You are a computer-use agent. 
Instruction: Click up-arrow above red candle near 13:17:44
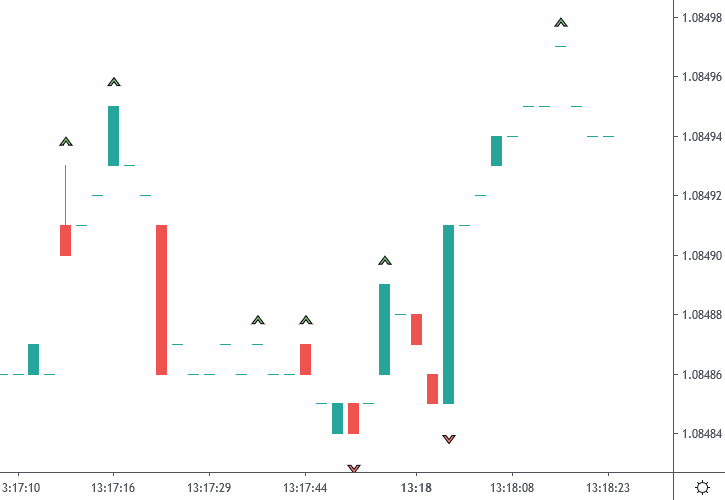coord(306,320)
